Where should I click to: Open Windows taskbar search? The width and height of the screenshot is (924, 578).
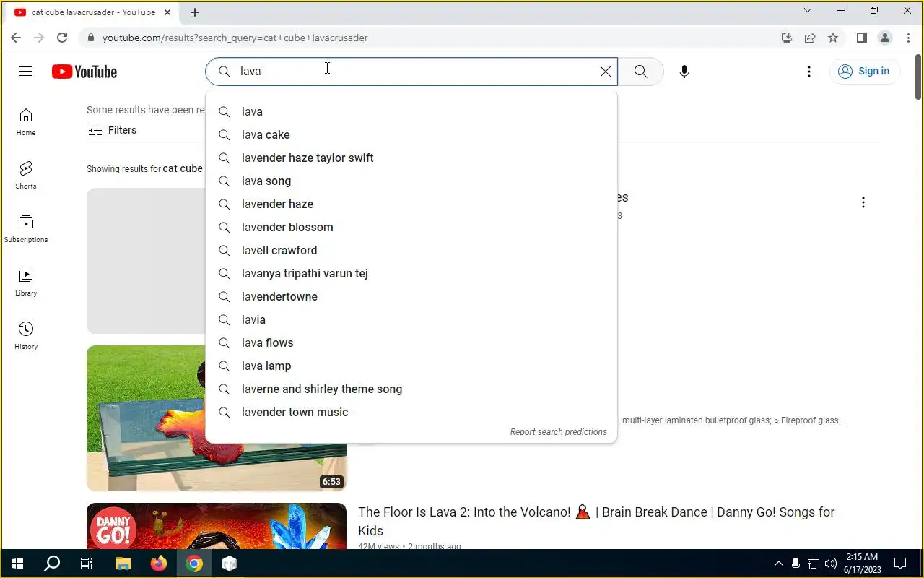pos(52,564)
